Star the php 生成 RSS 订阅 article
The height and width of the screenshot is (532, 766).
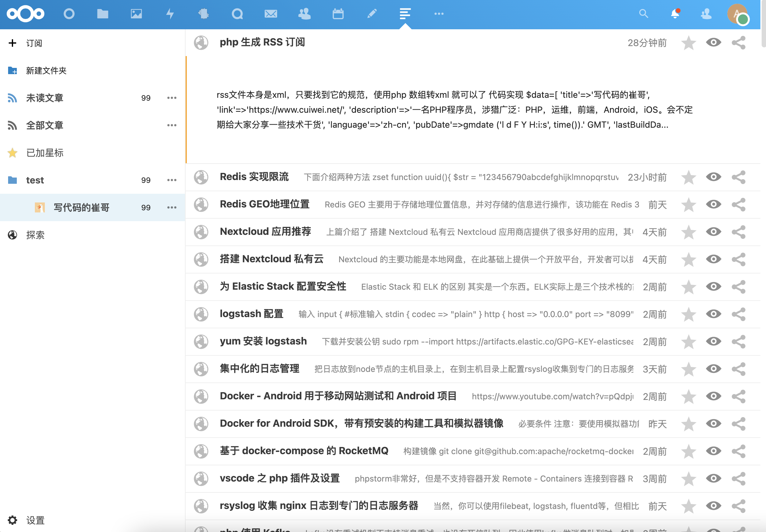(688, 43)
